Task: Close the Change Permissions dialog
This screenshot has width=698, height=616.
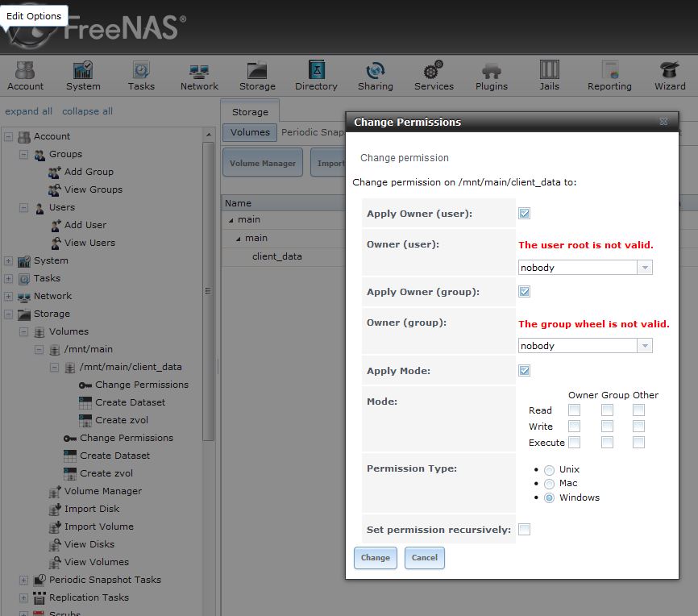Action: [663, 122]
